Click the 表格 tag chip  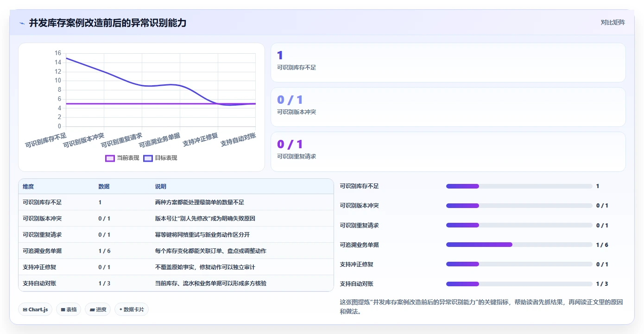coord(69,309)
